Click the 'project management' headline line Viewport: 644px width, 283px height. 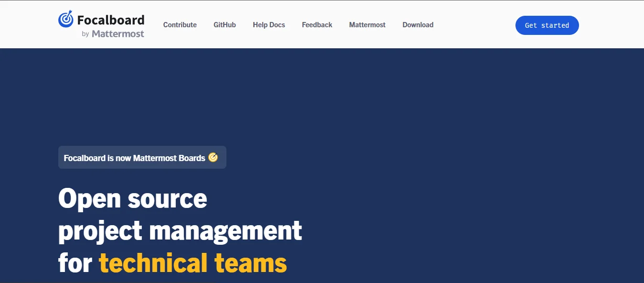pyautogui.click(x=180, y=231)
